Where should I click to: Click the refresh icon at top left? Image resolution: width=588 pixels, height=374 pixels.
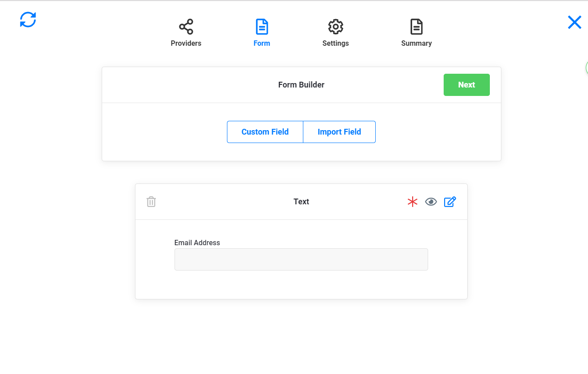click(28, 20)
